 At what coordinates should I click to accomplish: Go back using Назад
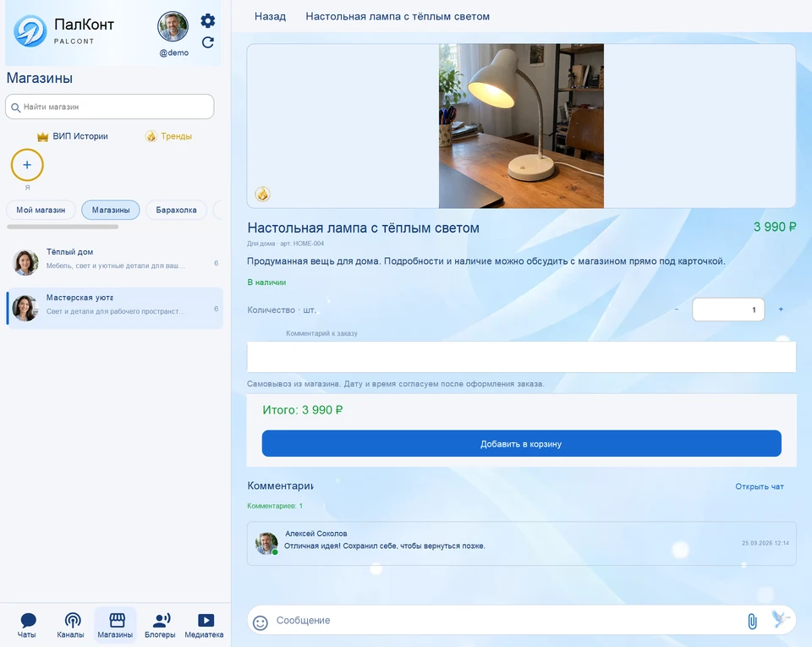[270, 17]
